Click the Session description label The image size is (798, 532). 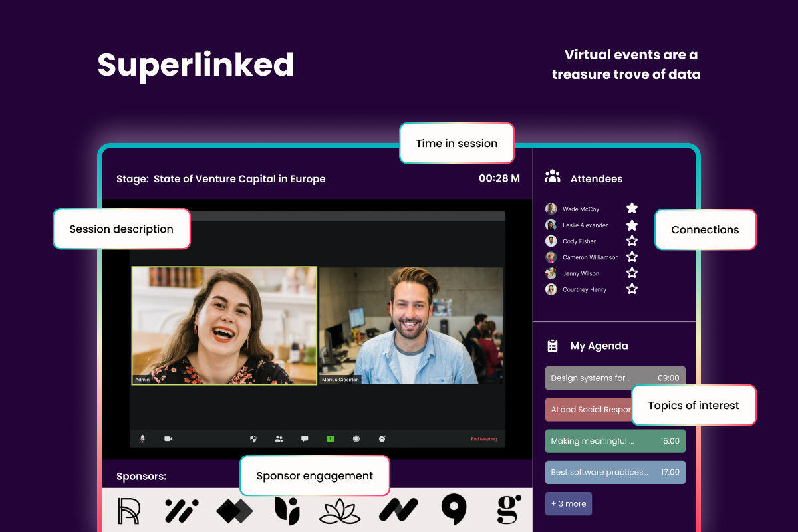point(122,229)
